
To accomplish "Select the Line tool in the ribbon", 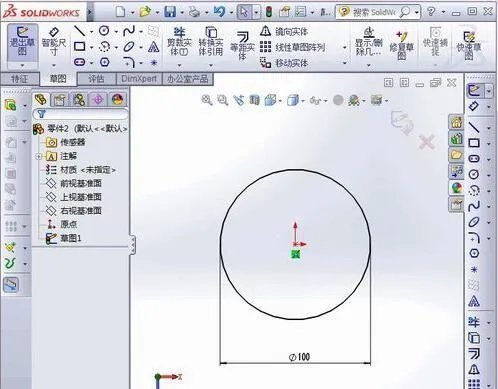I will (79, 31).
